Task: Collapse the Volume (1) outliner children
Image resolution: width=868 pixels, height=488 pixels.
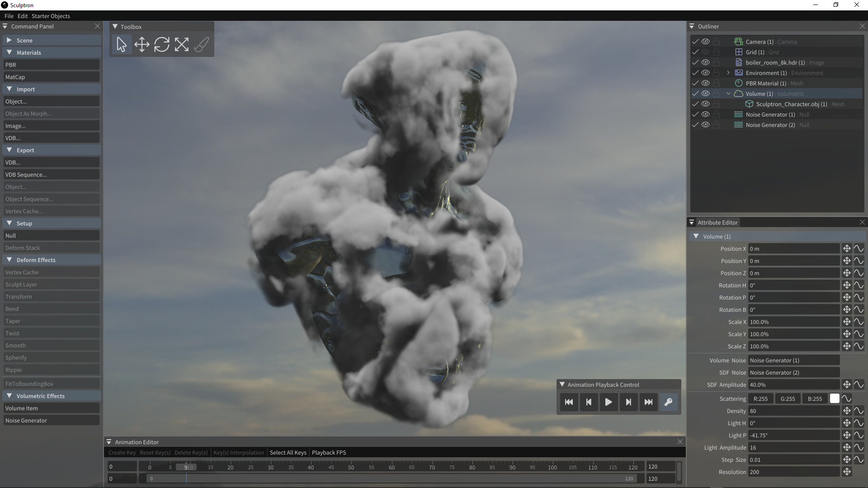Action: (x=728, y=94)
